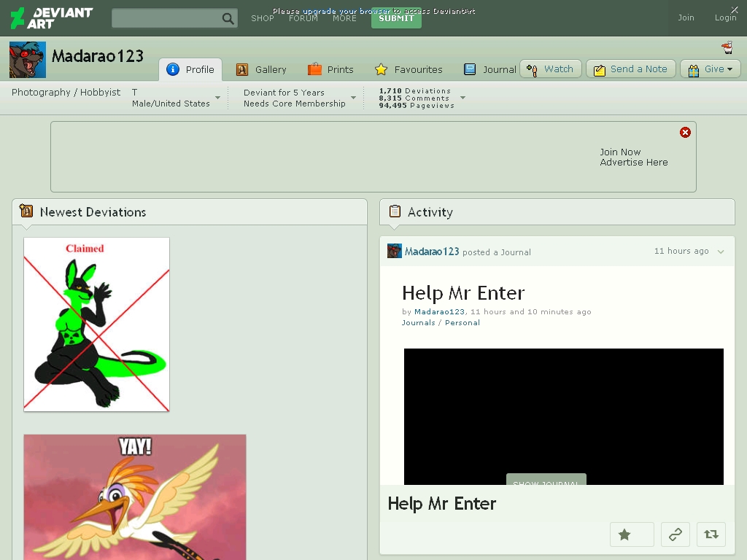Close the advertisement with red X
This screenshot has height=560, width=747.
pyautogui.click(x=685, y=133)
